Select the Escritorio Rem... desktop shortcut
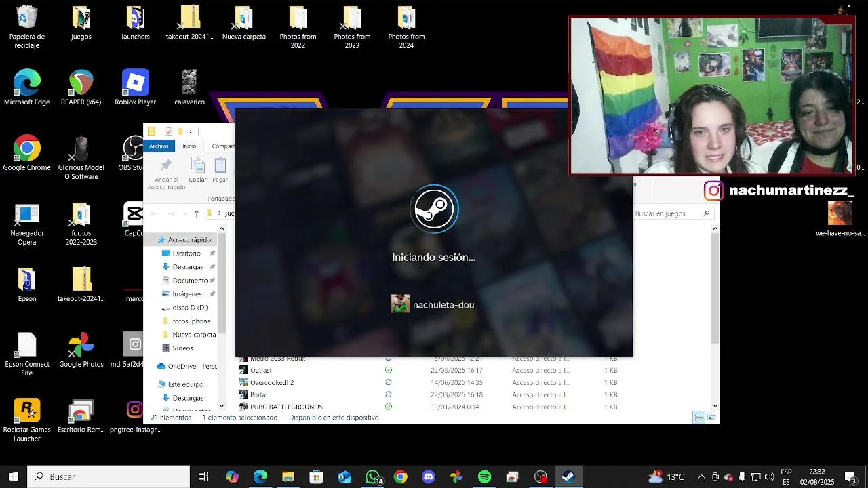This screenshot has width=868, height=488. [81, 416]
